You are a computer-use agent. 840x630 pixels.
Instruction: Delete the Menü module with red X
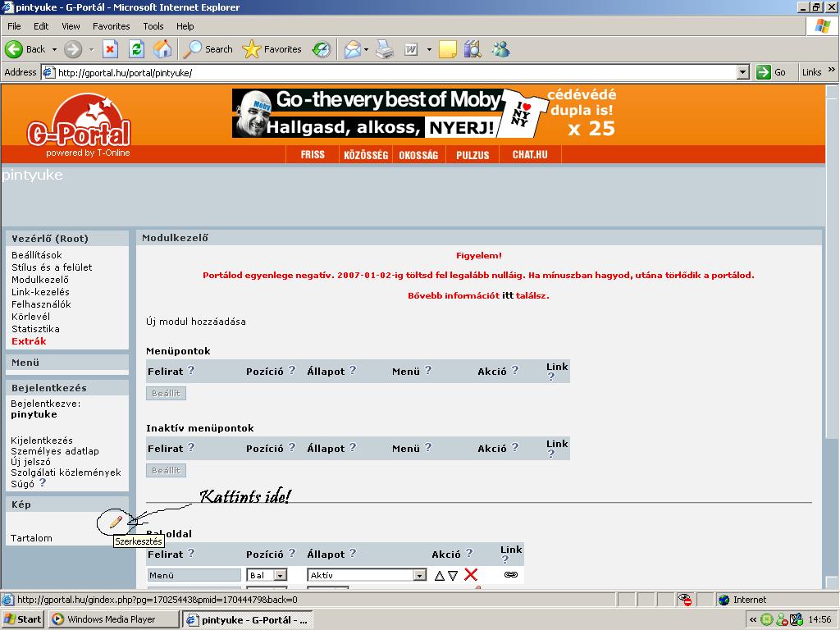471,575
